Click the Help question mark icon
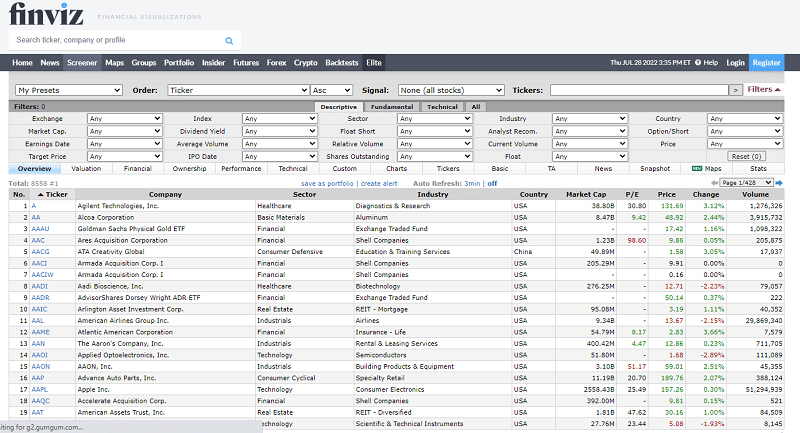 (697, 63)
